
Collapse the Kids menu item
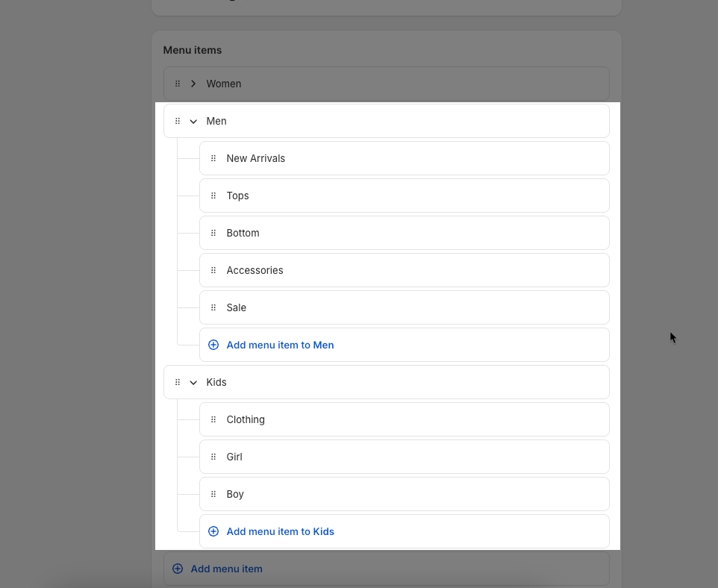coord(193,382)
